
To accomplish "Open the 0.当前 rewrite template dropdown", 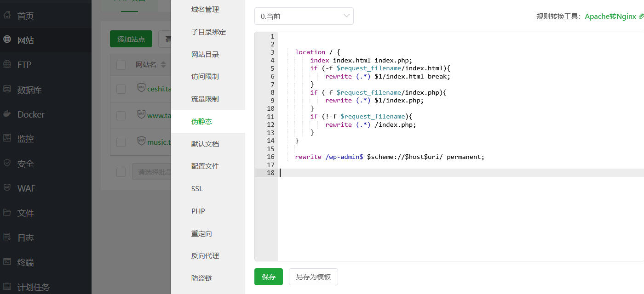I will (304, 16).
